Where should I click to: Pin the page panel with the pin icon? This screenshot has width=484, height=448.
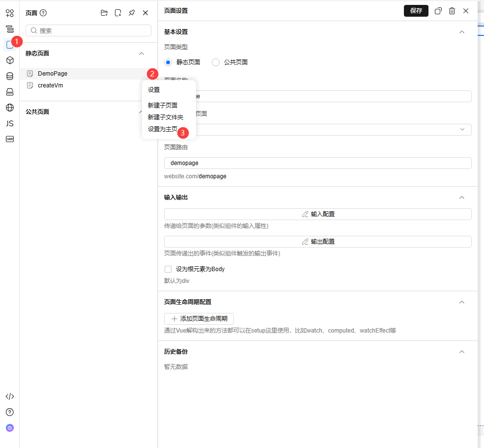point(132,13)
